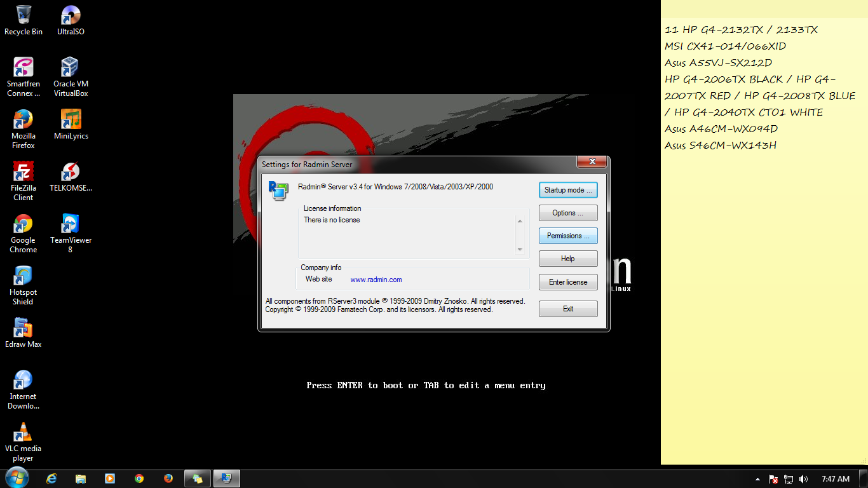Click sticky note line 'MSI CX41-014/066XID'

(x=725, y=46)
